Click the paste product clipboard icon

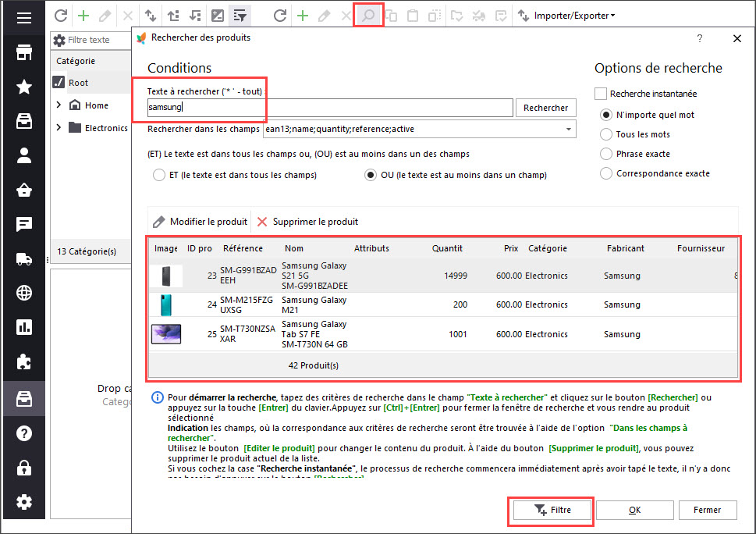[413, 16]
